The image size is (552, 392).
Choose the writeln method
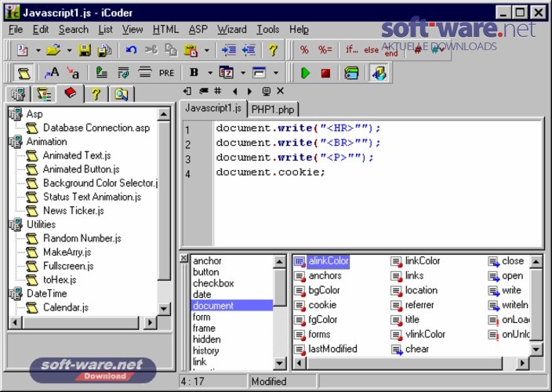click(515, 305)
